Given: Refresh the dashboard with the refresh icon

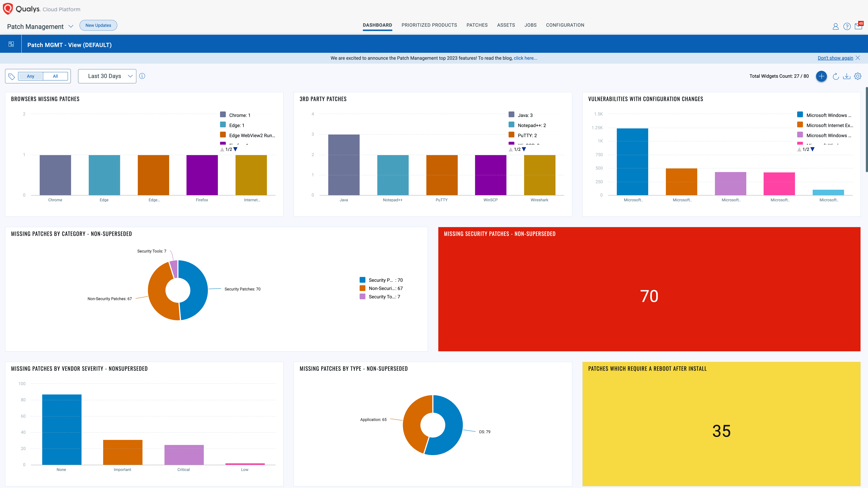Looking at the screenshot, I should [x=836, y=76].
